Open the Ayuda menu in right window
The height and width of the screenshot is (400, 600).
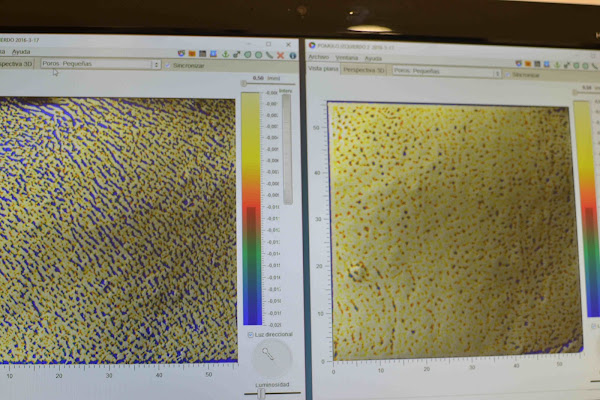(373, 59)
